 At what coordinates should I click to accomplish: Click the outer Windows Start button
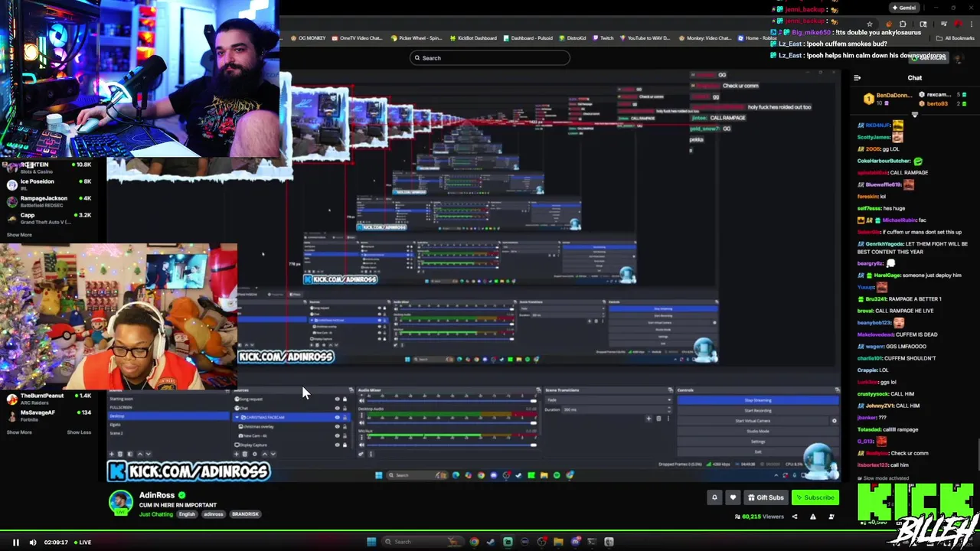click(x=371, y=542)
